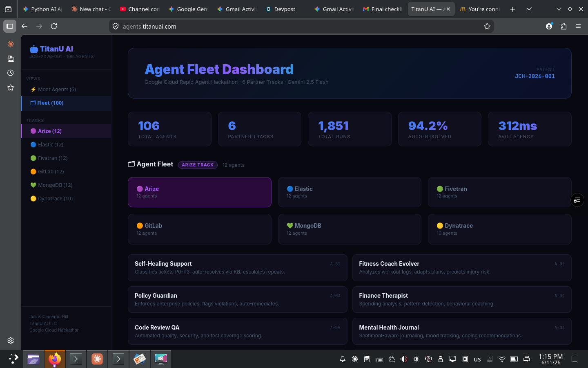Click the Arize 12 agents track card

[x=200, y=192]
